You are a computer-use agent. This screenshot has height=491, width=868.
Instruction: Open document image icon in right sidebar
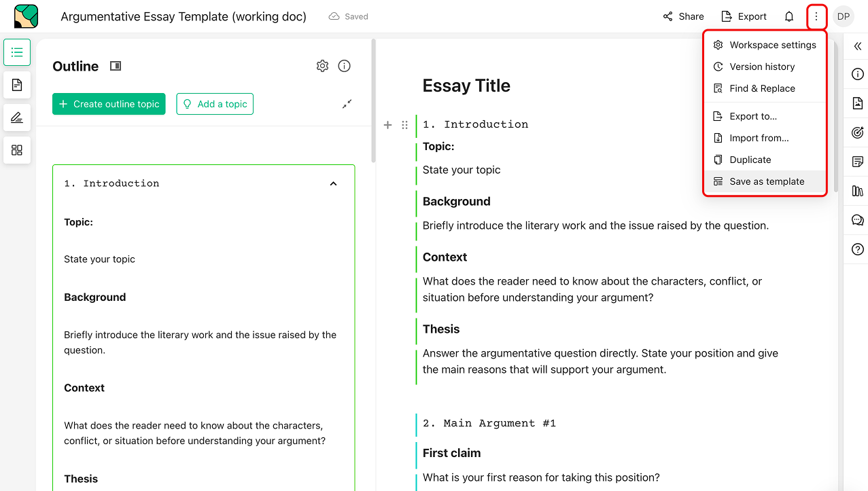858,103
